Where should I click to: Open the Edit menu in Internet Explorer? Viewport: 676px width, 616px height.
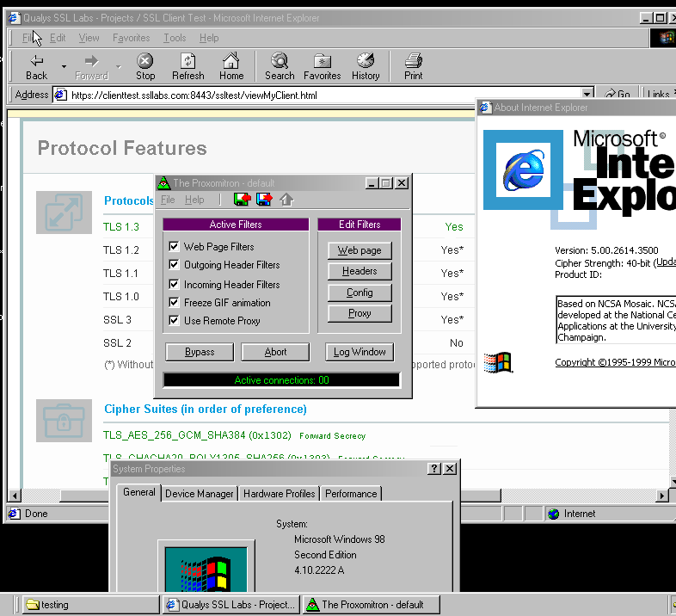[58, 38]
